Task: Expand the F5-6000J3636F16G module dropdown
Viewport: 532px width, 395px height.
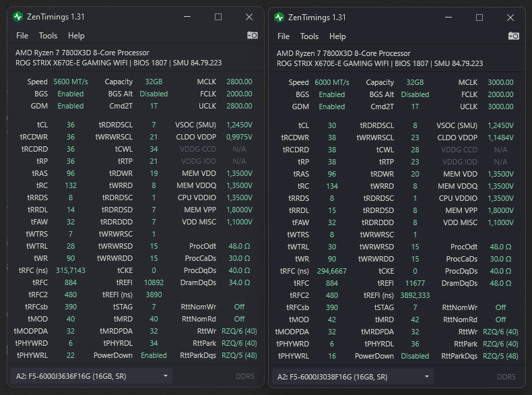Action: tap(91, 376)
